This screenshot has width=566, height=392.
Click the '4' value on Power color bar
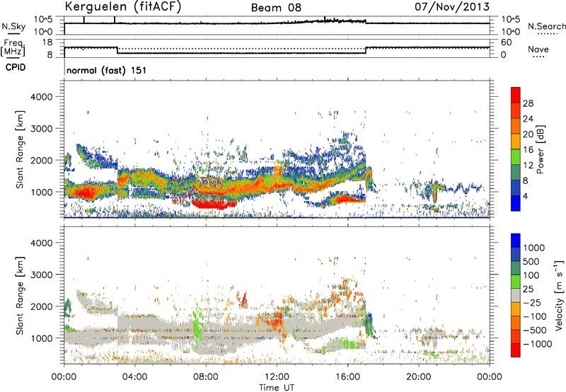pyautogui.click(x=525, y=197)
